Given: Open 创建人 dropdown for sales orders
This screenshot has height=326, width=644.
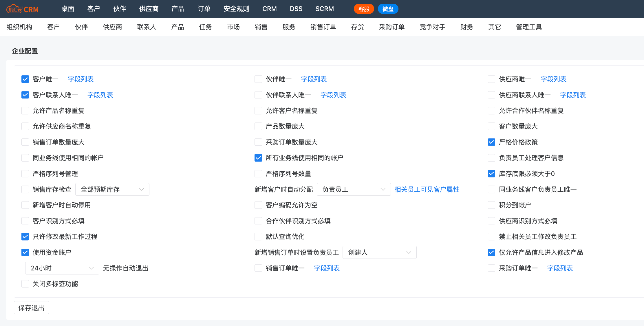Looking at the screenshot, I should [380, 252].
